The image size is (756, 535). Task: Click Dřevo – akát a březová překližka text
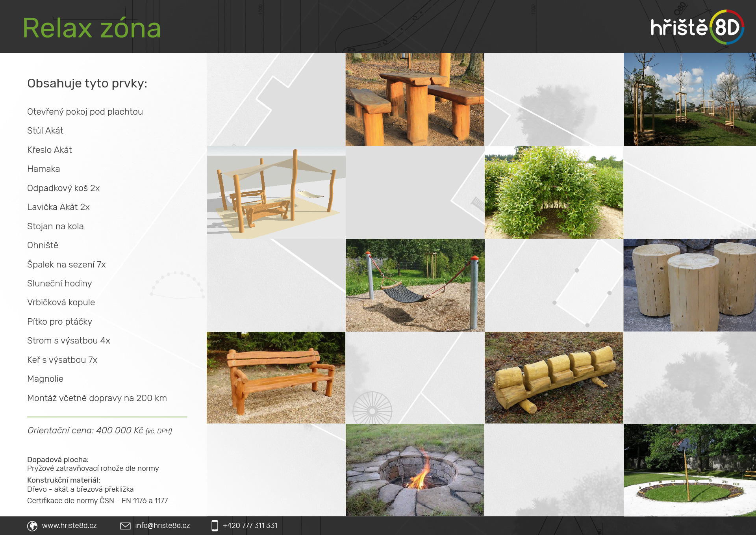click(80, 489)
